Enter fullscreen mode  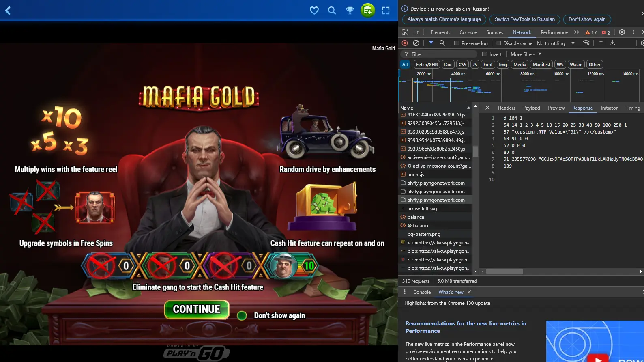tap(386, 11)
